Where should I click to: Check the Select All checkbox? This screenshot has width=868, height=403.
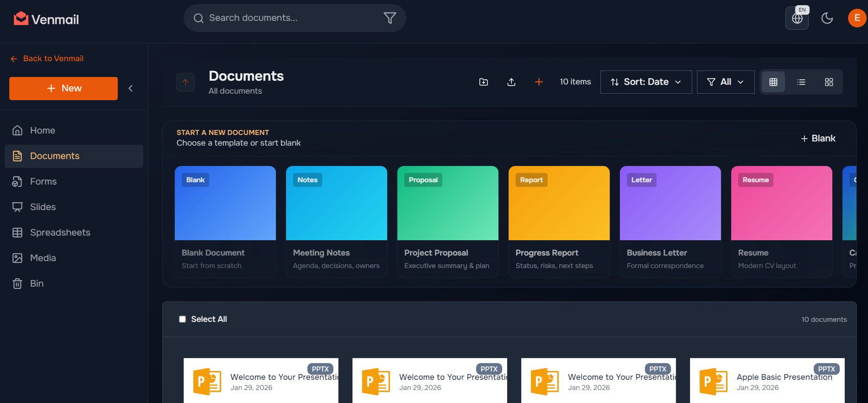pos(183,319)
